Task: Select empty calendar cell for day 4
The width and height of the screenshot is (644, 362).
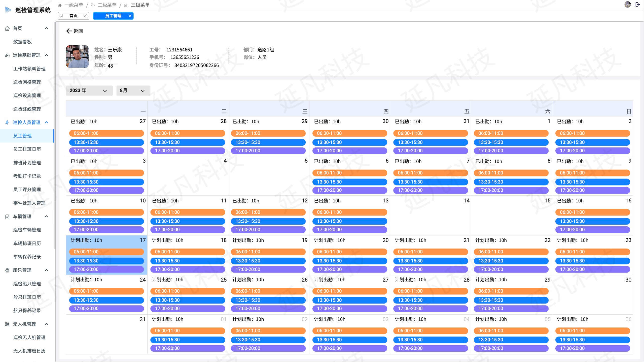Action: coord(188,176)
